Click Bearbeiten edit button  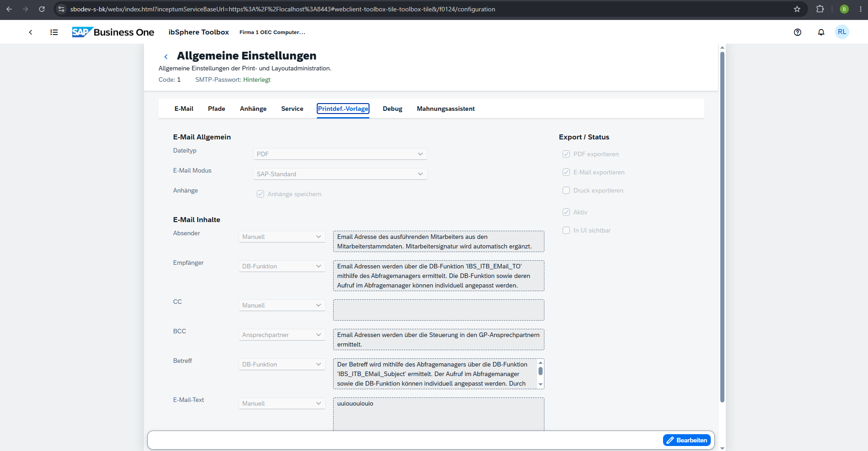click(687, 440)
